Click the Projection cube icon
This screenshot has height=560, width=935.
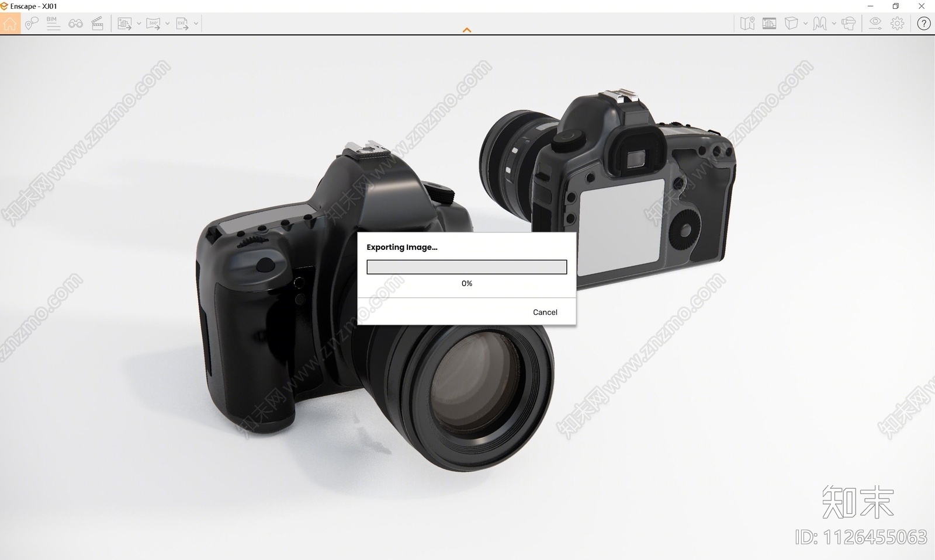pos(791,23)
